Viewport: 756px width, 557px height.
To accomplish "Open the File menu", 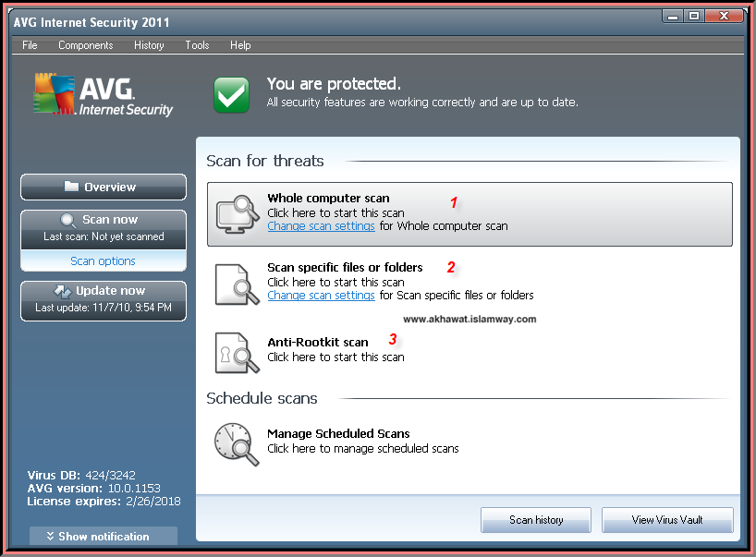I will coord(30,45).
